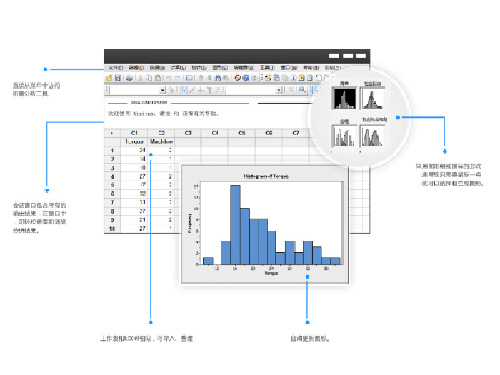Screen dimensions: 500x375
Task: Open the 文件 (File) menu
Action: (116, 68)
